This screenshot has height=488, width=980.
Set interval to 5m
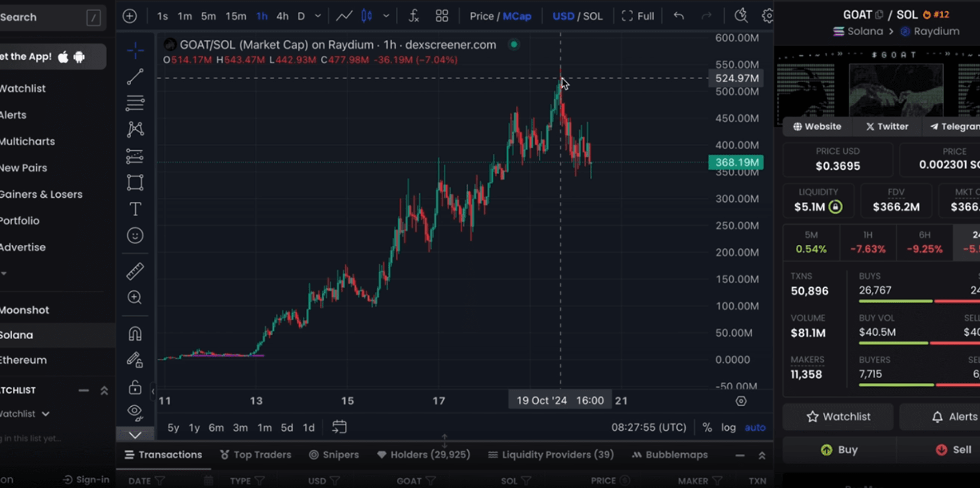click(208, 16)
